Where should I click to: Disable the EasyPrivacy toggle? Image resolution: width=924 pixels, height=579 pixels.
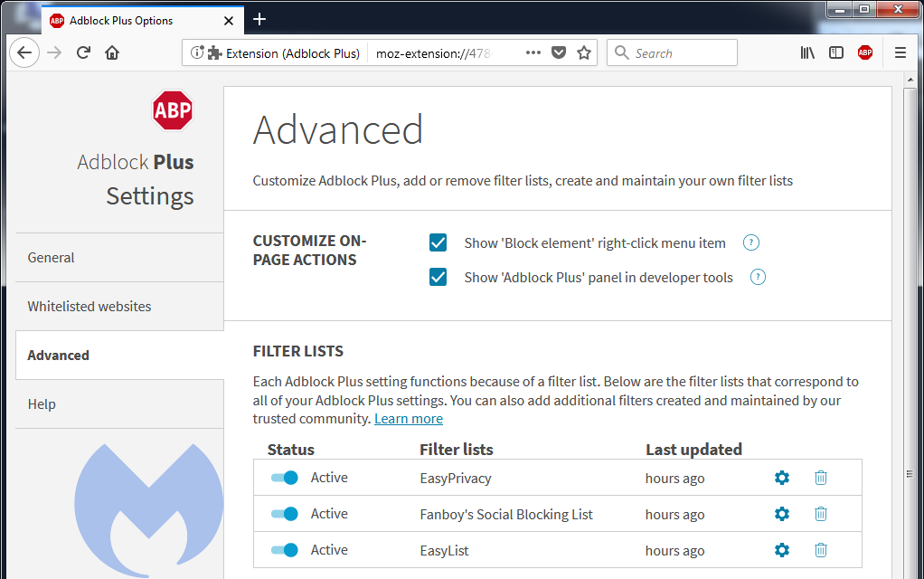pos(285,478)
